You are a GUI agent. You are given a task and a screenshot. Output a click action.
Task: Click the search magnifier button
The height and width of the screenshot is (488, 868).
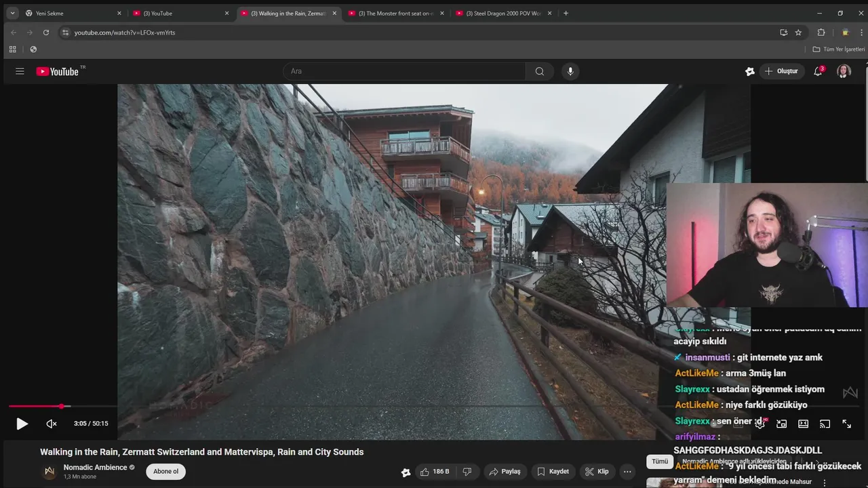click(x=539, y=71)
